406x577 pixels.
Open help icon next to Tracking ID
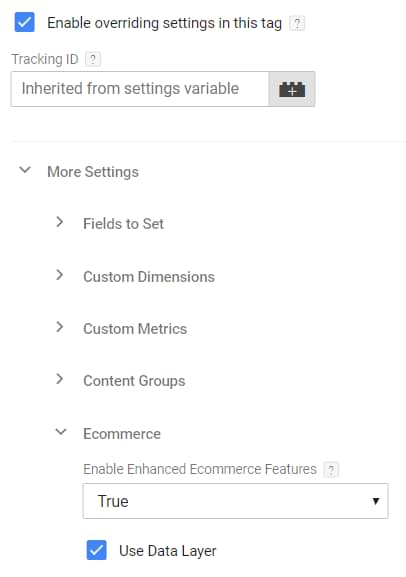point(93,59)
